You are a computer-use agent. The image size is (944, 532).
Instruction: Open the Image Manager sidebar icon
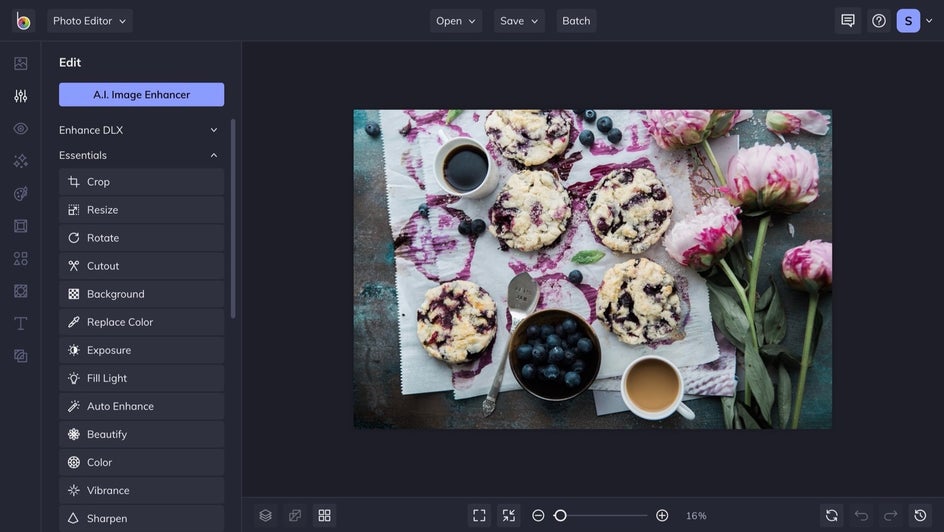point(20,63)
